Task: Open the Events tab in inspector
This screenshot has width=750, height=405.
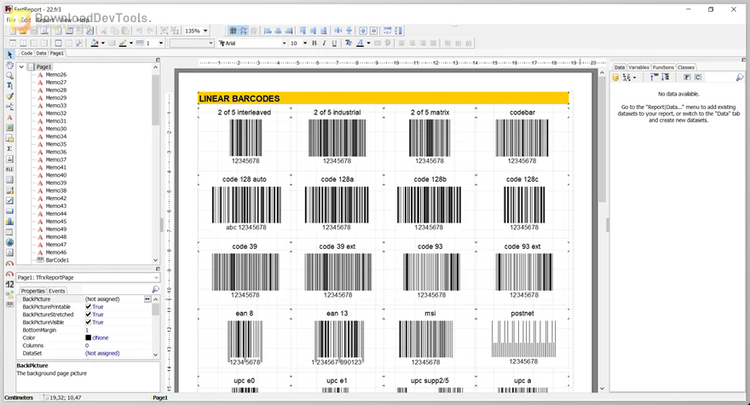Action: (x=57, y=291)
